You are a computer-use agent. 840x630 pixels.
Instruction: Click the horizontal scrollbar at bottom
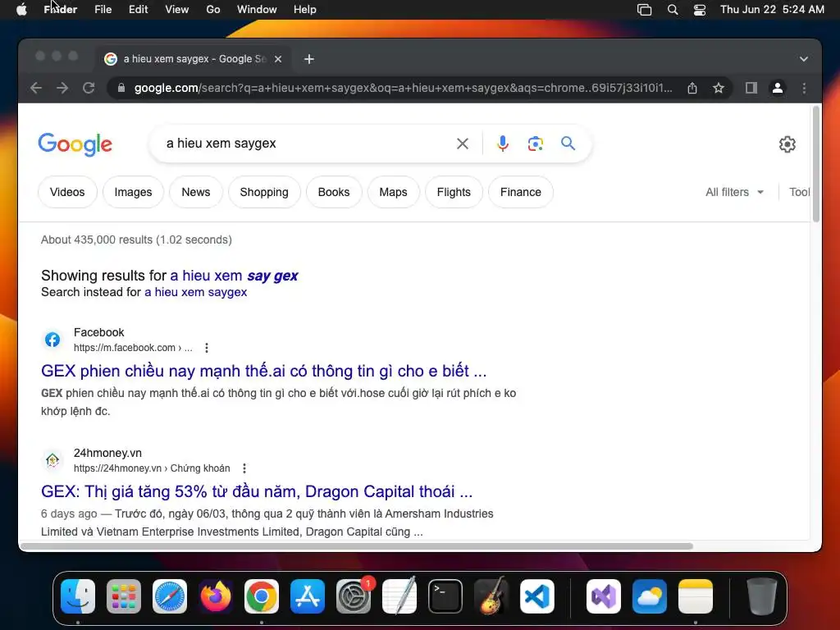pyautogui.click(x=356, y=546)
